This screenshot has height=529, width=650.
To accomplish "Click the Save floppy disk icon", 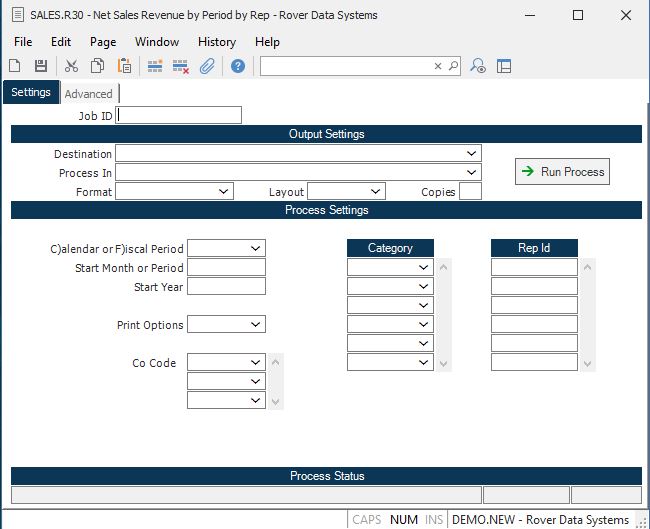I will 41,66.
